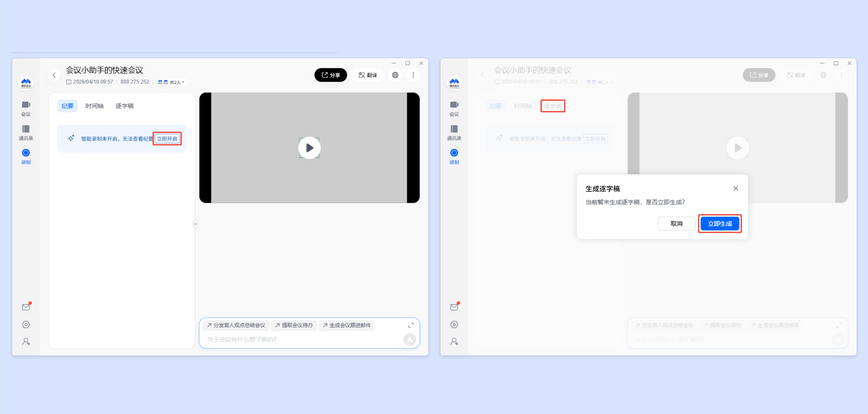
Task: Click the user account switch icon
Action: (26, 342)
